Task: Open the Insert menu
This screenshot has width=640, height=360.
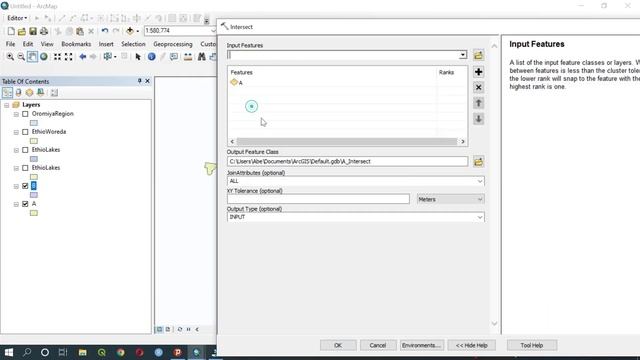Action: click(x=106, y=44)
